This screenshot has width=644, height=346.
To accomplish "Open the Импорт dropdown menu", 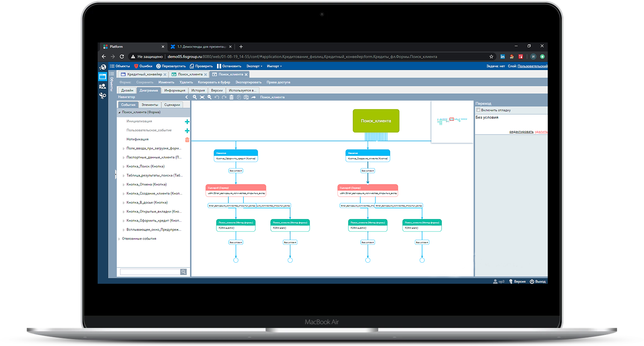I will 274,66.
